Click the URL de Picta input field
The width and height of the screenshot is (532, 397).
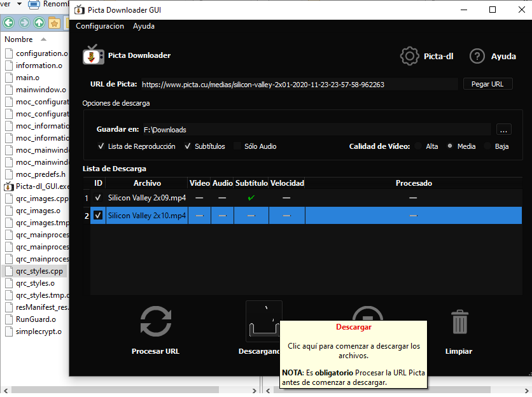point(286,83)
